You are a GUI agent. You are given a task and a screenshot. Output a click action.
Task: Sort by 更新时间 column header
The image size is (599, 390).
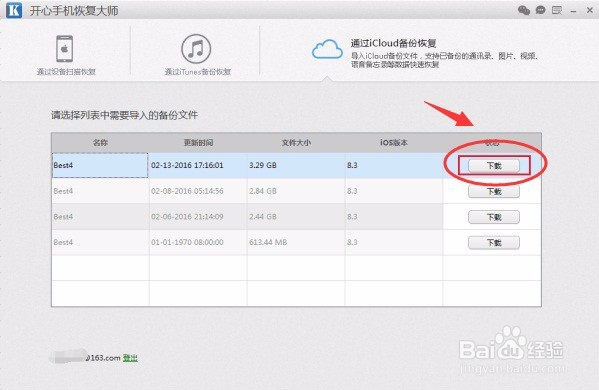pos(198,143)
